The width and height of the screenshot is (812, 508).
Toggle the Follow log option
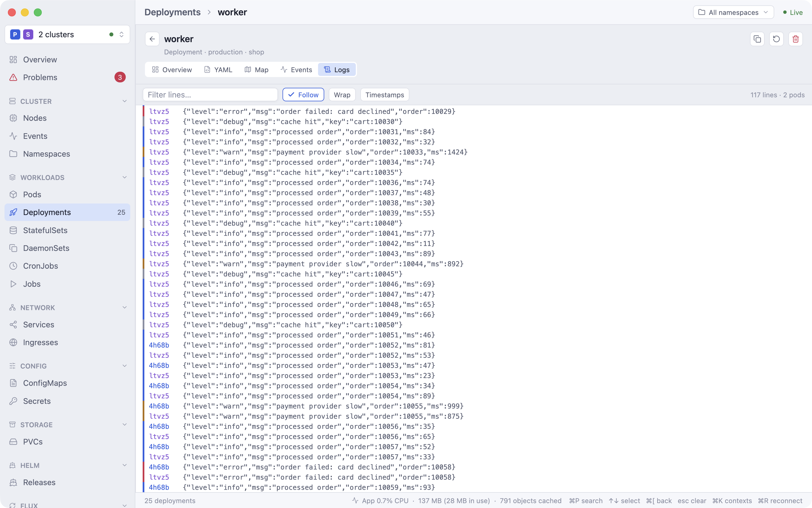click(x=303, y=95)
